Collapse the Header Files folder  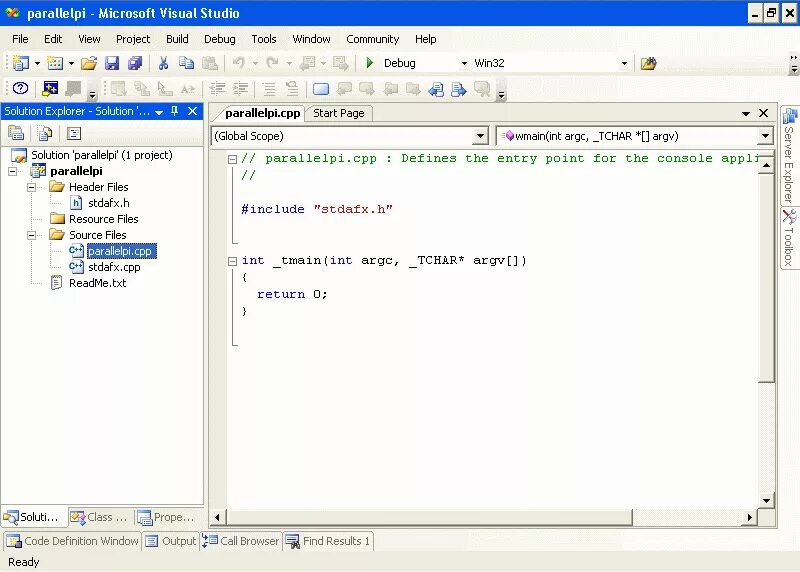pos(32,187)
